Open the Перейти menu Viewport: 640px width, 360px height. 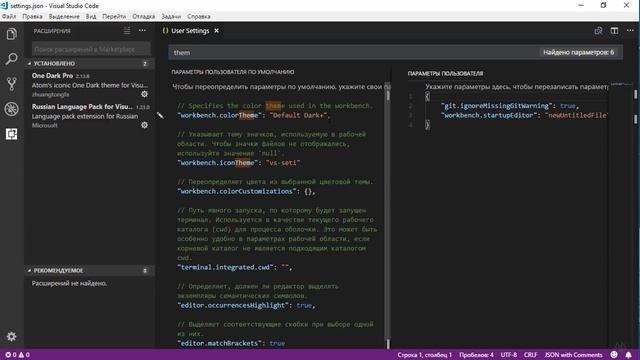click(114, 17)
